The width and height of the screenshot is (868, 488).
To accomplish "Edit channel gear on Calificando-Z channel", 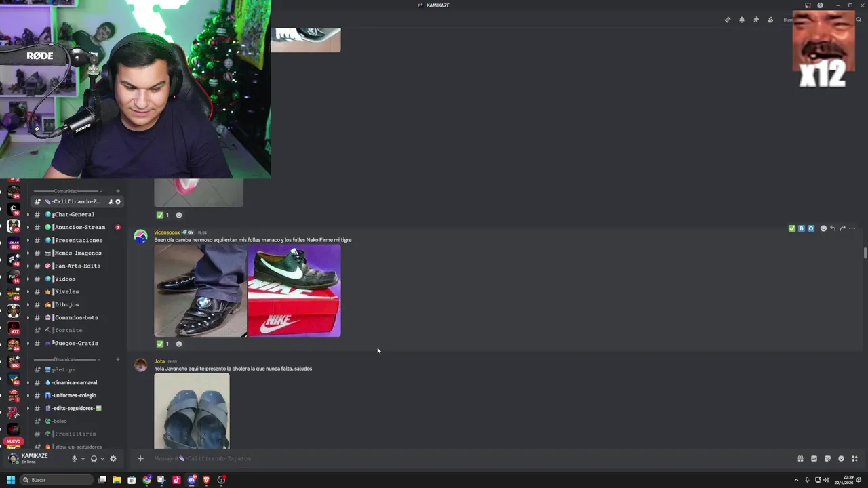I will (118, 201).
